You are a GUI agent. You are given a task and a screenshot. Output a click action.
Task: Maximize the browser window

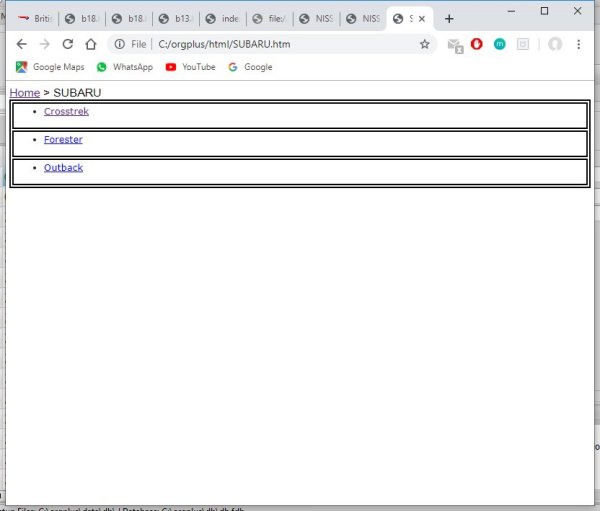(x=544, y=11)
